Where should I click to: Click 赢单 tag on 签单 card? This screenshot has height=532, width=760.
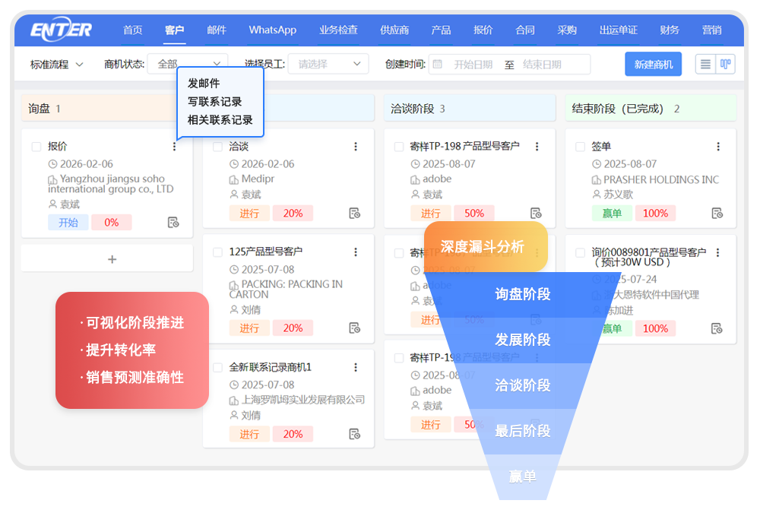point(612,214)
